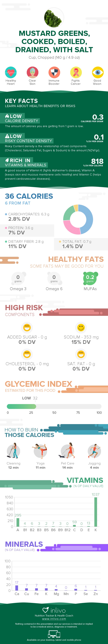108x644 pixels.
Task: Click the Fights Cancer ribbon icon
Action: coord(76,73)
